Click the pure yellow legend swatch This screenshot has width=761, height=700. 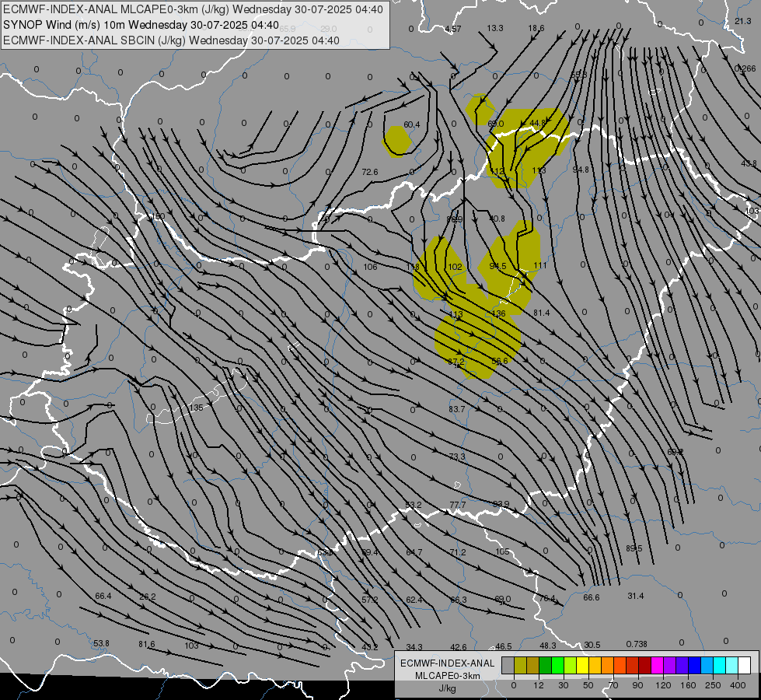click(583, 666)
